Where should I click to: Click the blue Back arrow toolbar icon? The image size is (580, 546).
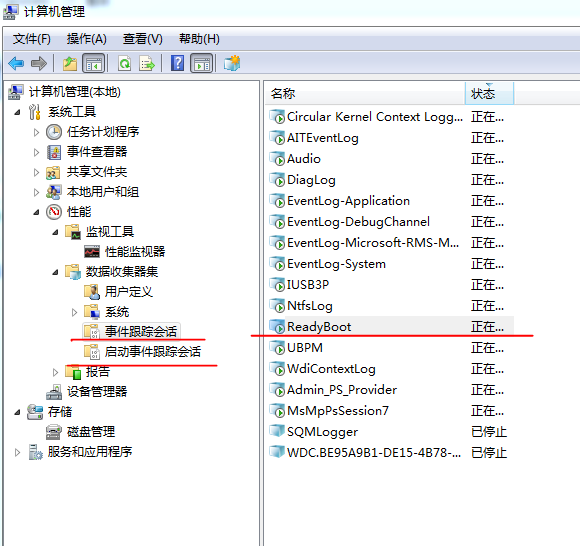point(16,63)
